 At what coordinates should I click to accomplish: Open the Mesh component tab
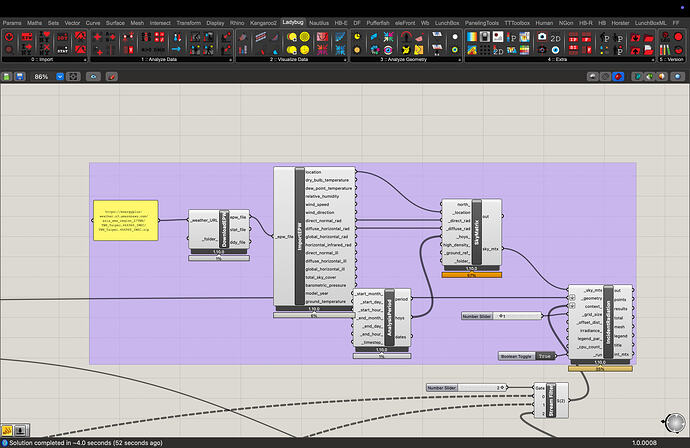pos(137,23)
